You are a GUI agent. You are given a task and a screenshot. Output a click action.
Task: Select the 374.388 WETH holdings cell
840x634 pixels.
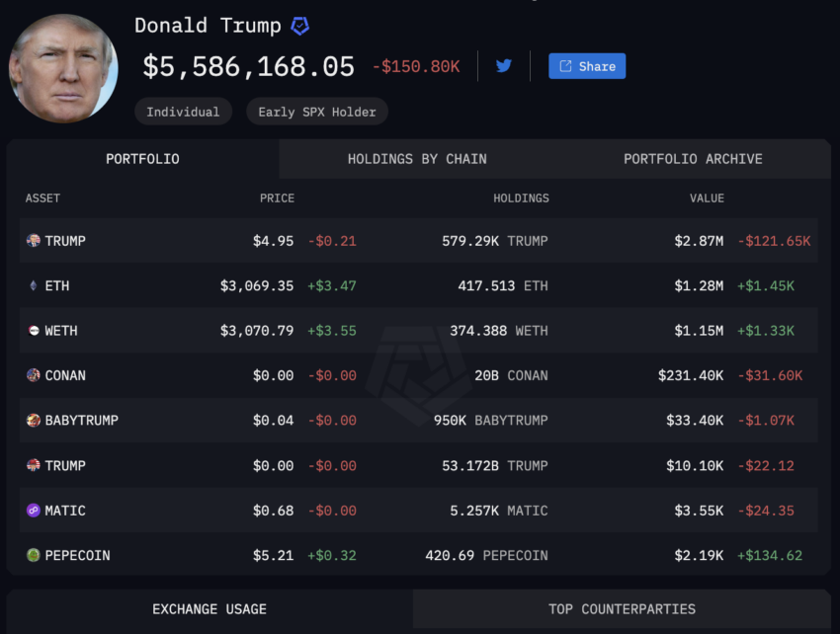coord(499,331)
